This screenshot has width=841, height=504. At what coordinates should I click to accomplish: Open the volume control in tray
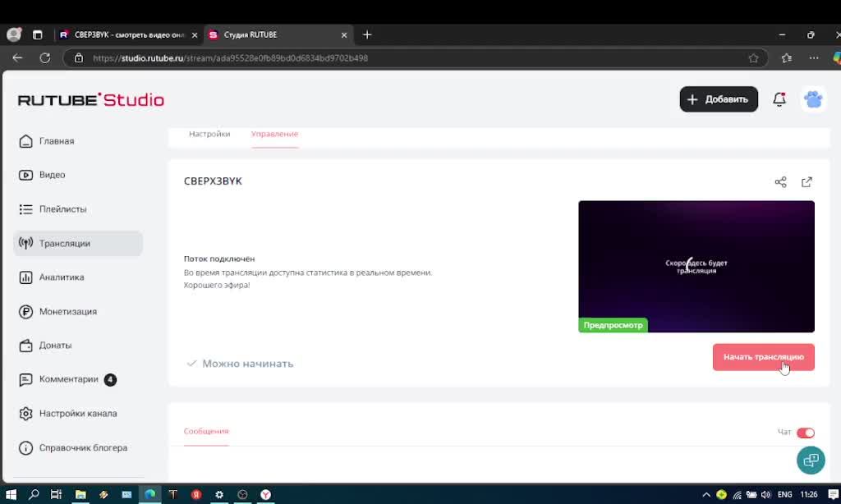[766, 494]
